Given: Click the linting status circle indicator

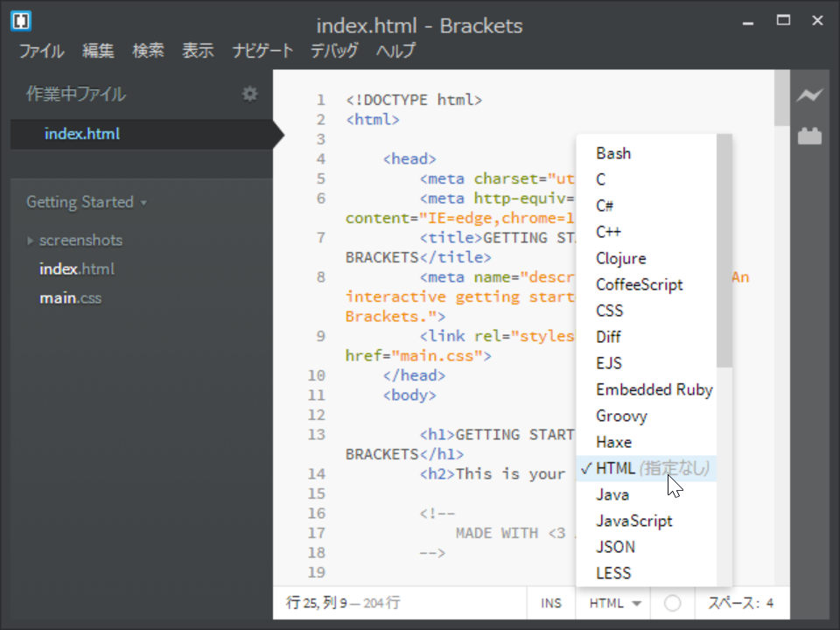Looking at the screenshot, I should (672, 603).
